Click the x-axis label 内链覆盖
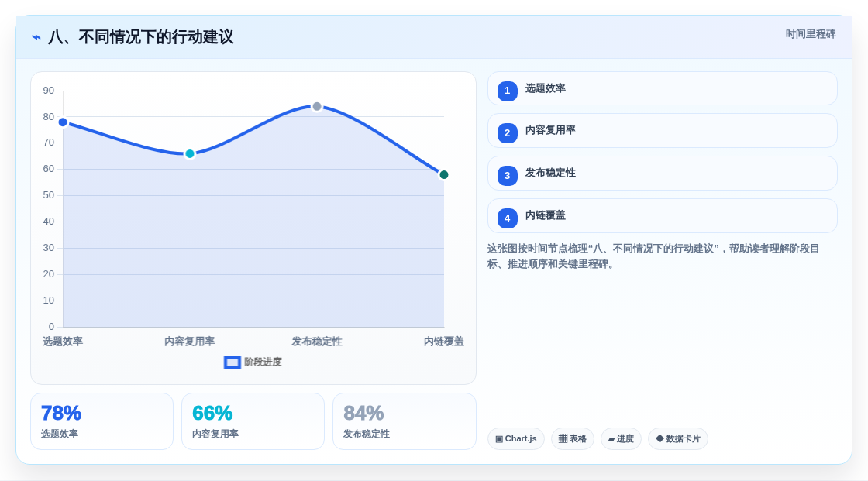The height and width of the screenshot is (481, 868). tap(444, 342)
